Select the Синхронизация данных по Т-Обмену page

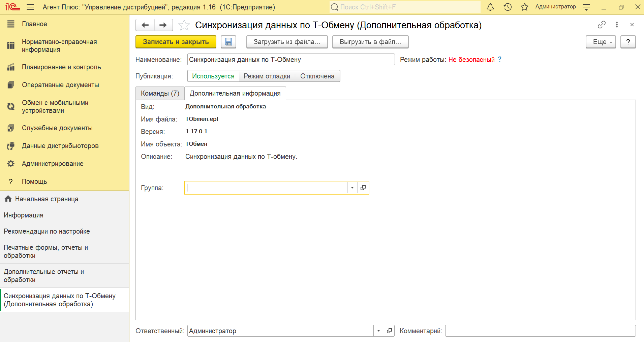pyautogui.click(x=64, y=300)
